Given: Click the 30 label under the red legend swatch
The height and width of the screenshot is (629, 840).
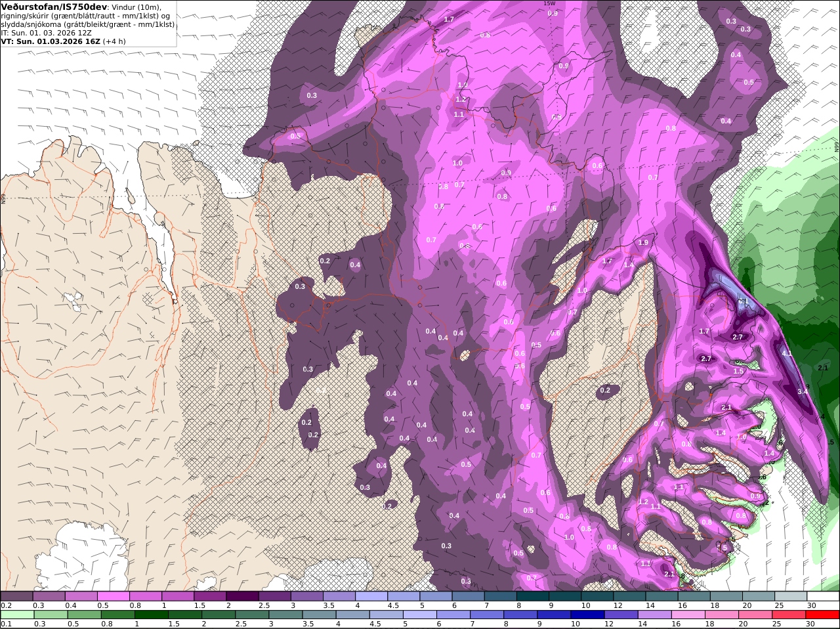Looking at the screenshot, I should [x=811, y=624].
